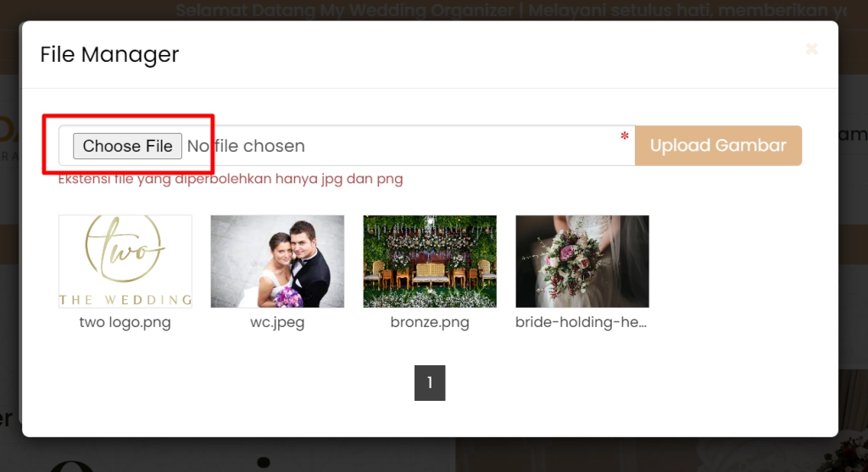868x472 pixels.
Task: Choose the bronze.png decoration thumbnail
Action: [x=430, y=261]
